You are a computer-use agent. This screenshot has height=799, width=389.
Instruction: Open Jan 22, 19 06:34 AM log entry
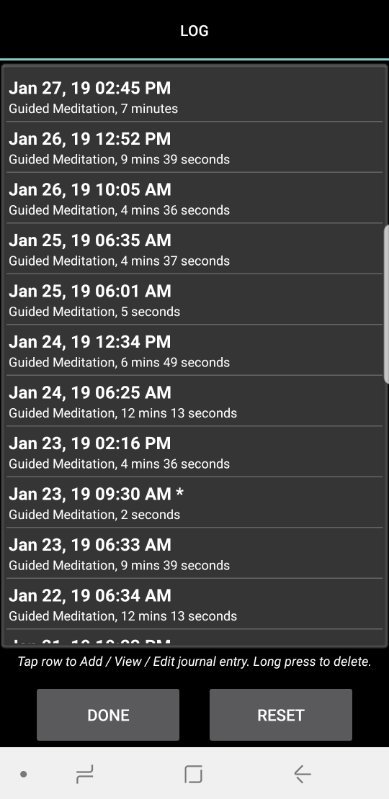[x=194, y=604]
